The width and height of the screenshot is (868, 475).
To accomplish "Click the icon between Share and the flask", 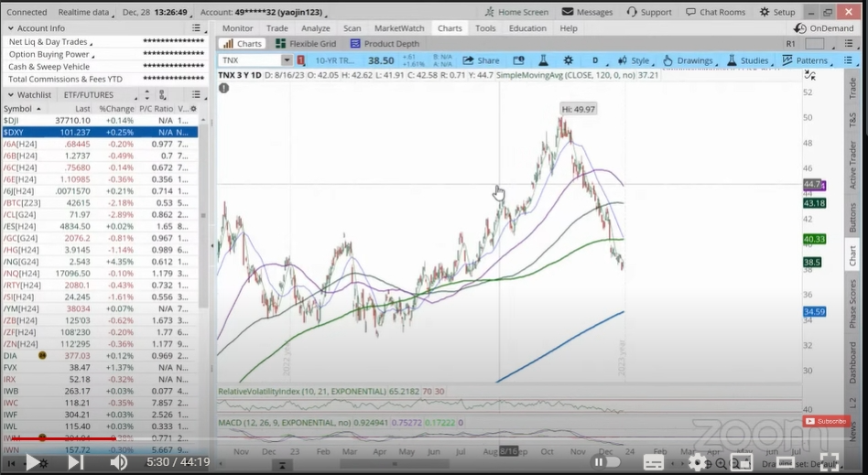I will [519, 60].
